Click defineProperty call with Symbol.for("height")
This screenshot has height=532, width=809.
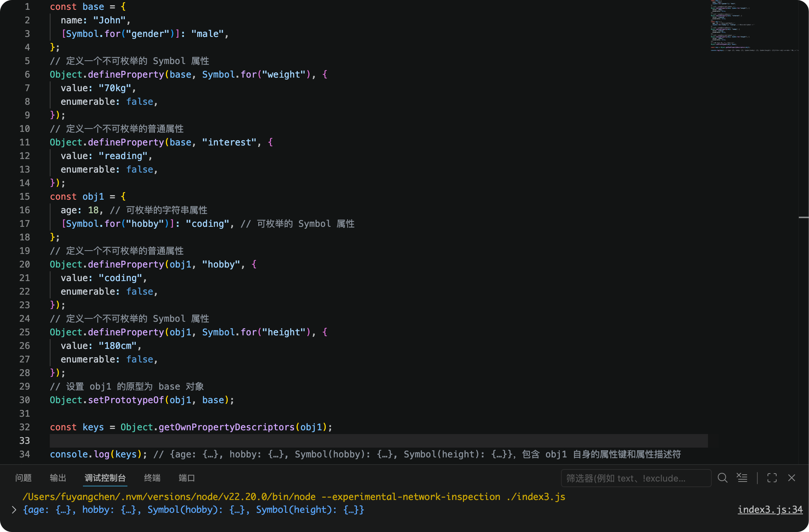tap(188, 332)
